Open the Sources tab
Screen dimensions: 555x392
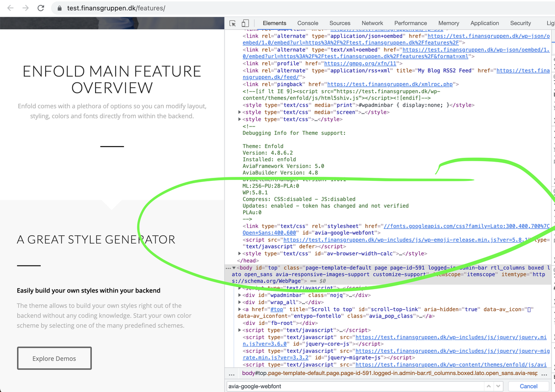pos(340,23)
